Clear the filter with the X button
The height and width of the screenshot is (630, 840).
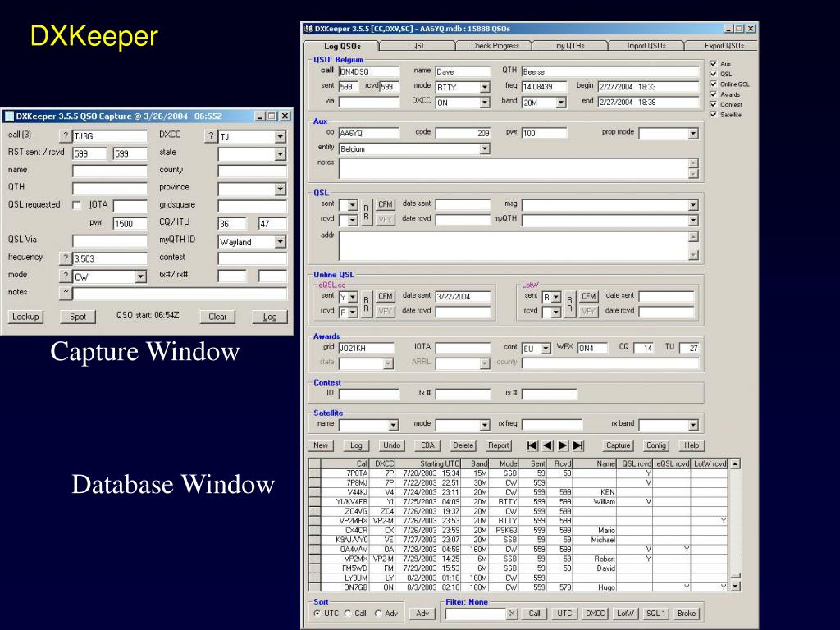pos(512,614)
